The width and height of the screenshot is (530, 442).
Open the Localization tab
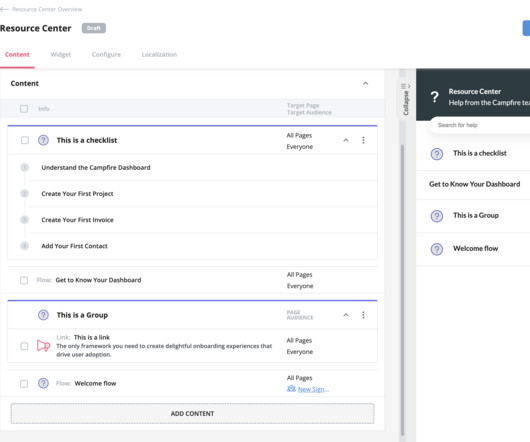point(159,54)
